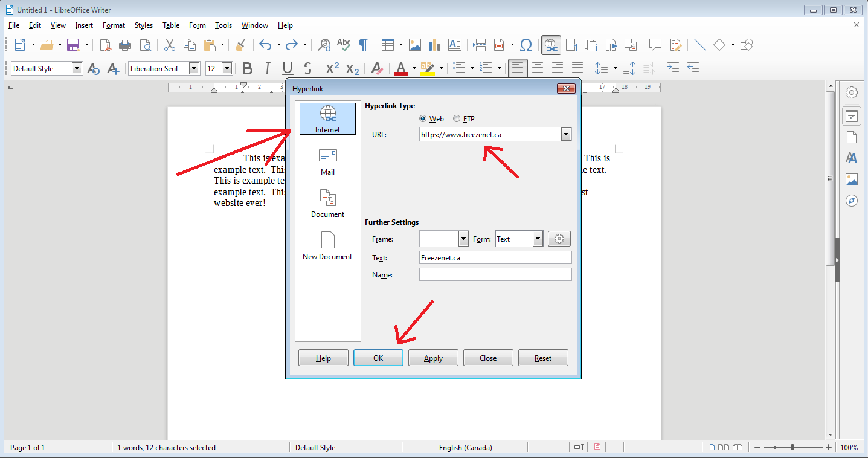Screen dimensions: 868x458
Task: Select the Document hyperlink category
Action: coord(327,204)
